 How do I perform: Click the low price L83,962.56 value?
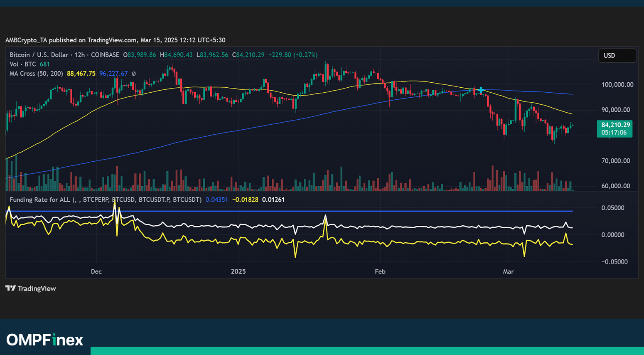(x=212, y=55)
